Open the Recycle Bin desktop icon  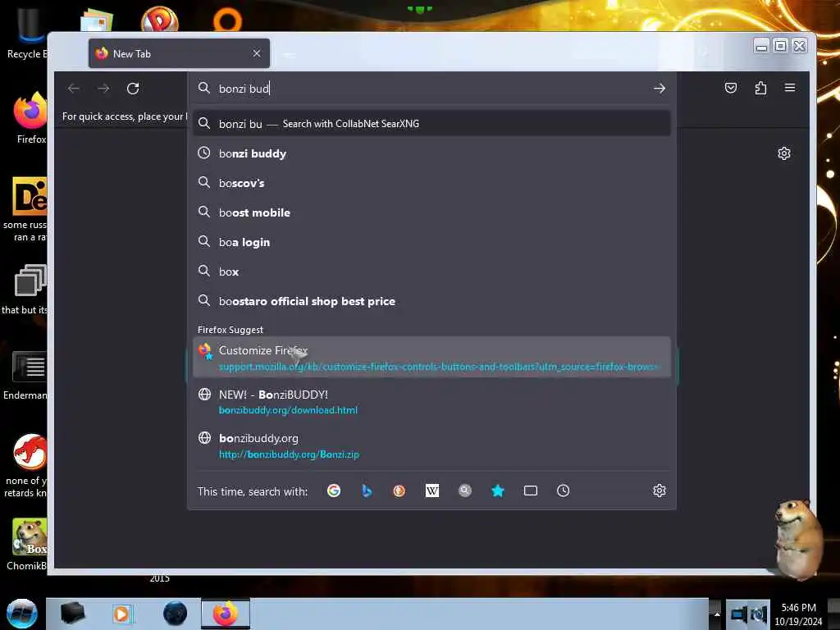pos(27,32)
